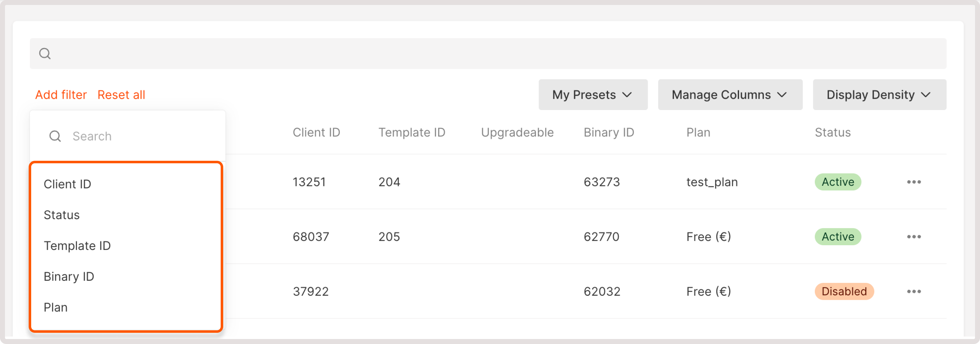
Task: Click the main table search field
Action: [495, 54]
